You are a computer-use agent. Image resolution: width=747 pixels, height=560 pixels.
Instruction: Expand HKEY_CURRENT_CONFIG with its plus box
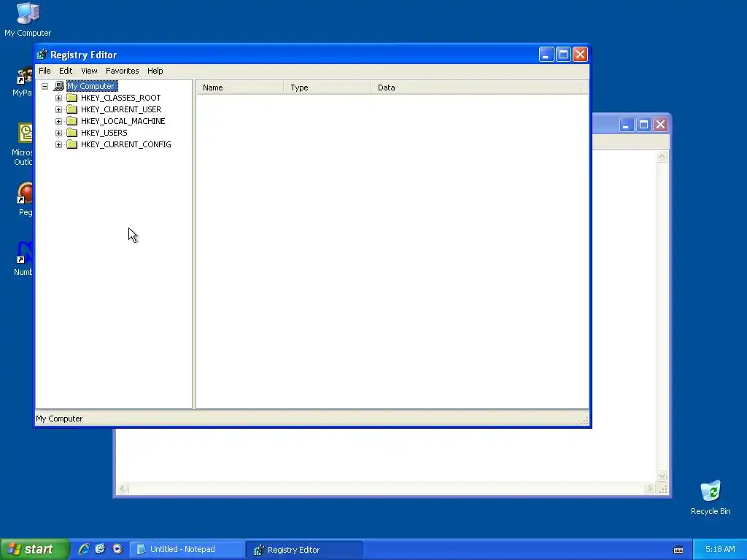pos(58,145)
